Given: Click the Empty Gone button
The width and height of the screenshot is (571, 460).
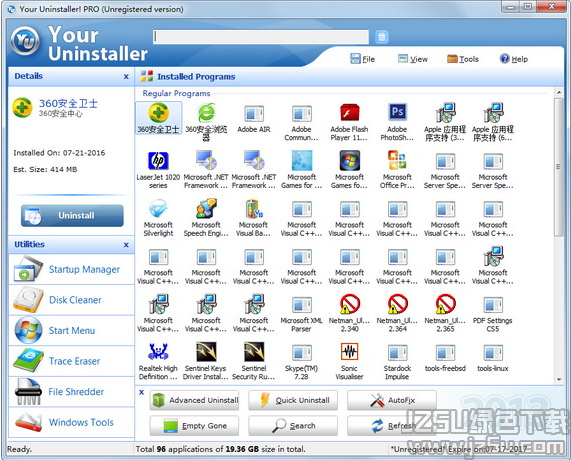Looking at the screenshot, I should coord(194,425).
